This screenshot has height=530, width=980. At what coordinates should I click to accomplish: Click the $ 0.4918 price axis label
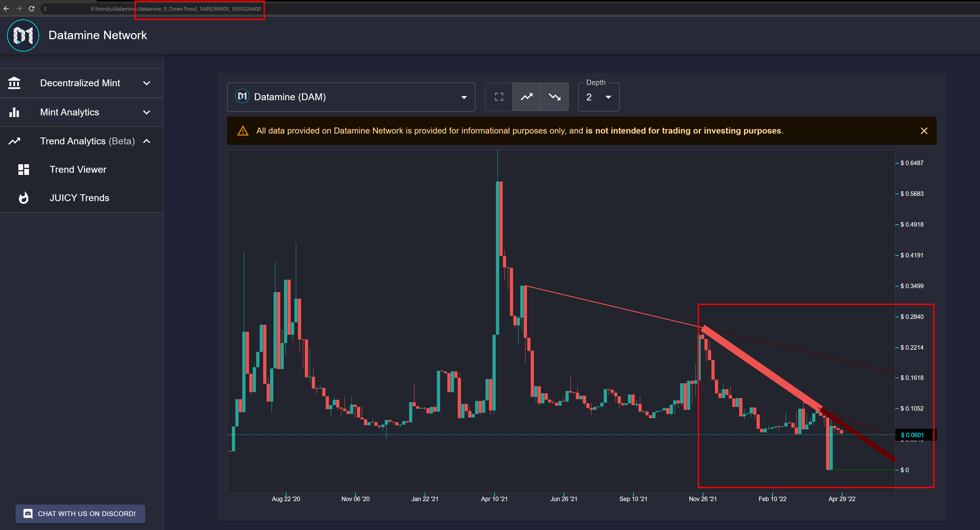point(912,225)
